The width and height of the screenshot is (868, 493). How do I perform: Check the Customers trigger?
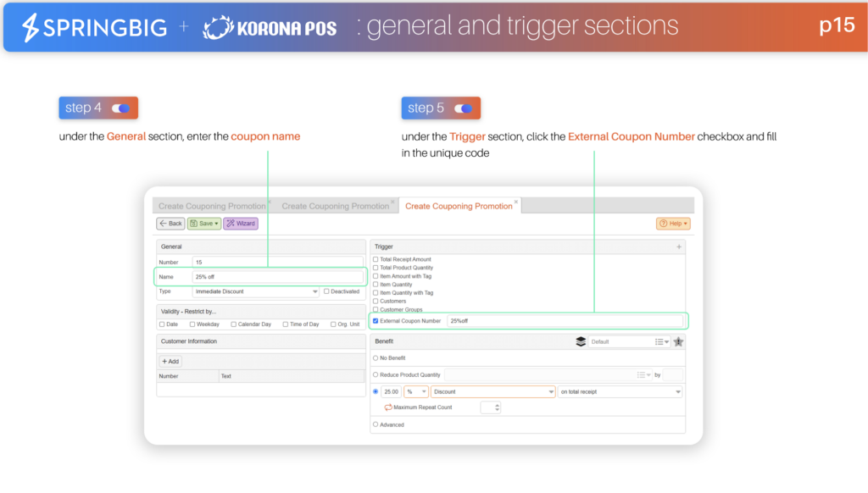[376, 301]
